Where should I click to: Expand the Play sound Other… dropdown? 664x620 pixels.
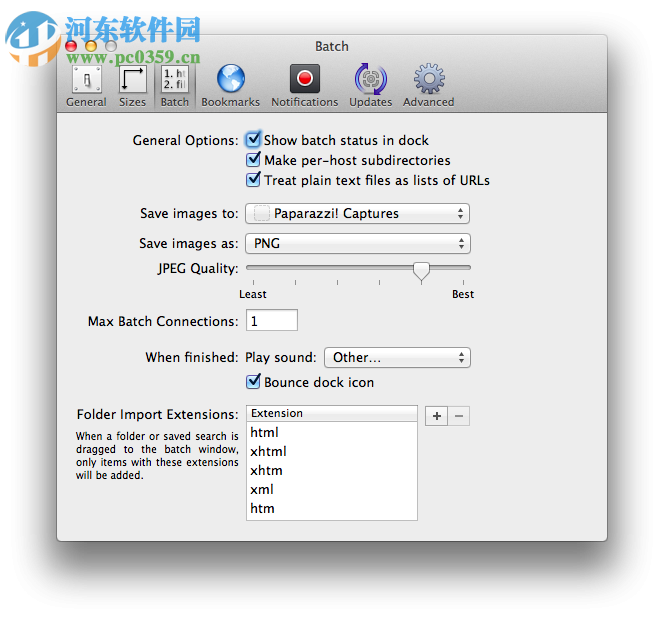pos(397,358)
